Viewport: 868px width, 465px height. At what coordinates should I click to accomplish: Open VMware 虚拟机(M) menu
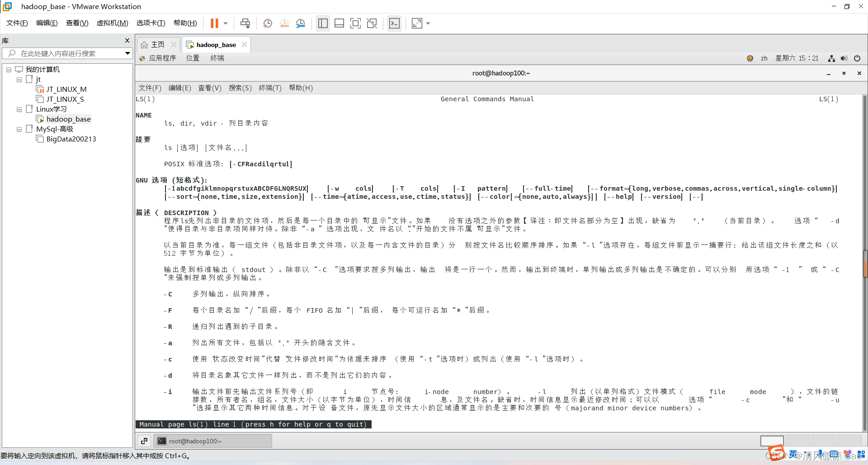tap(113, 23)
